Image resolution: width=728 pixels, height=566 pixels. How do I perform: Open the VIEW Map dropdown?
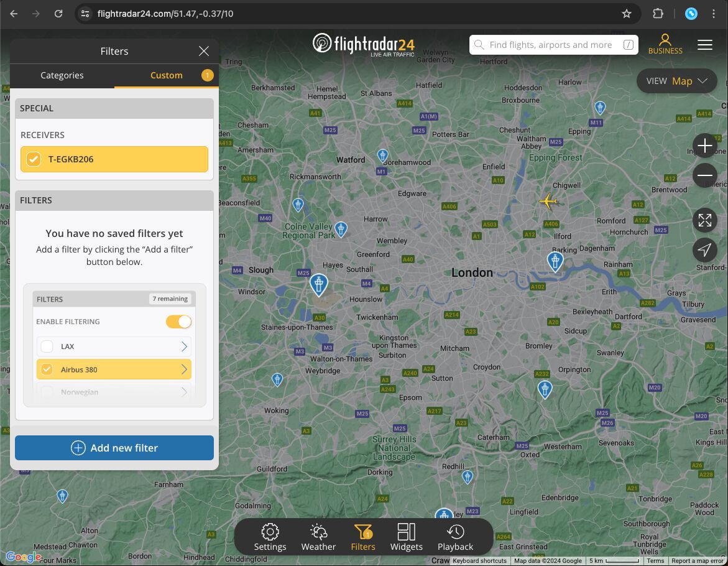coord(676,81)
